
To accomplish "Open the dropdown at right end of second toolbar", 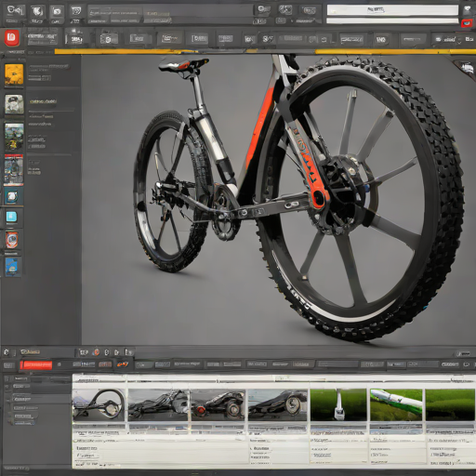I will (x=446, y=39).
